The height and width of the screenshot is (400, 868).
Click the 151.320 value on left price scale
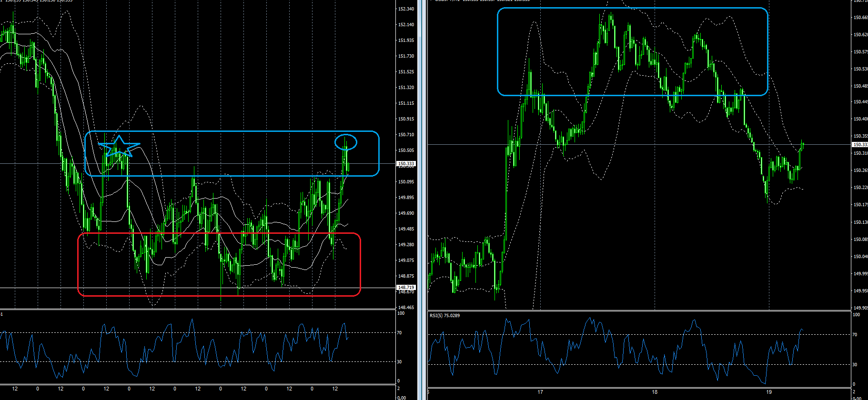tap(406, 88)
